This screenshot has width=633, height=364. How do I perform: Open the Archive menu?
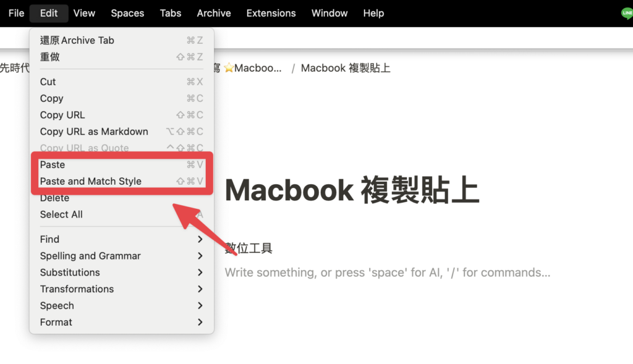coord(213,14)
